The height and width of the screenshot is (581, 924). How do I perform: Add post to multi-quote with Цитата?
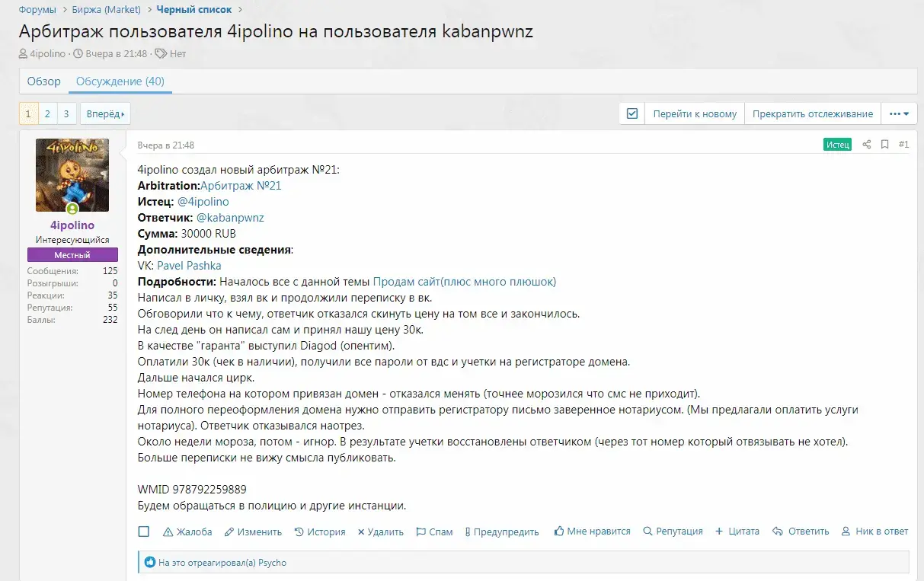pyautogui.click(x=737, y=532)
